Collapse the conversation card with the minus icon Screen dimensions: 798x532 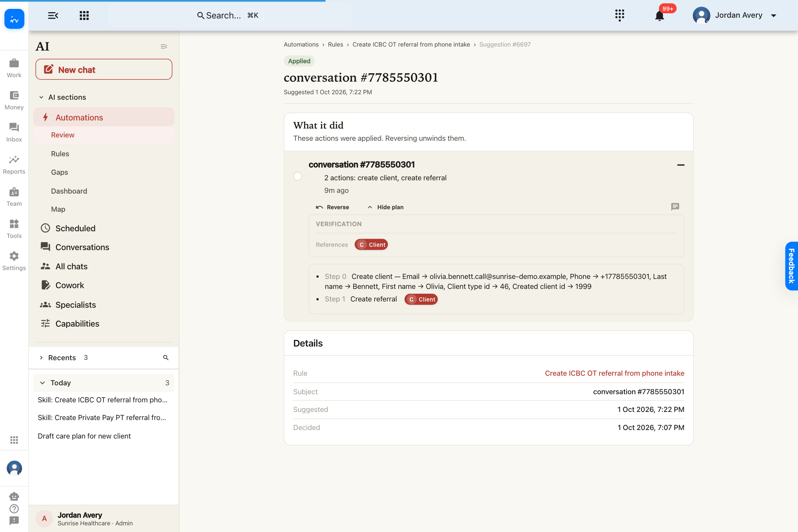(681, 165)
